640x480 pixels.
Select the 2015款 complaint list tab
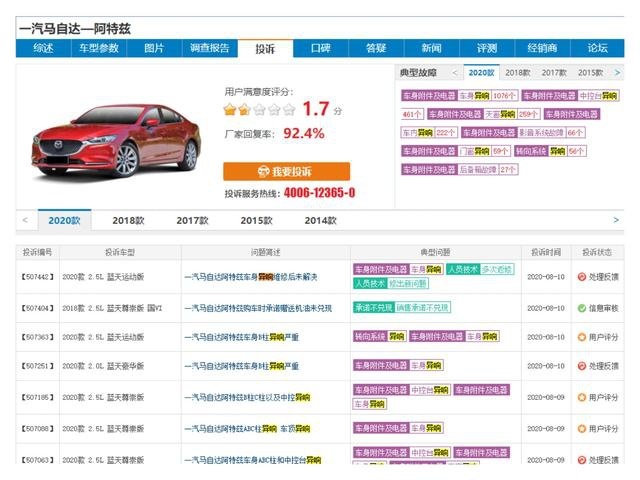tap(256, 220)
